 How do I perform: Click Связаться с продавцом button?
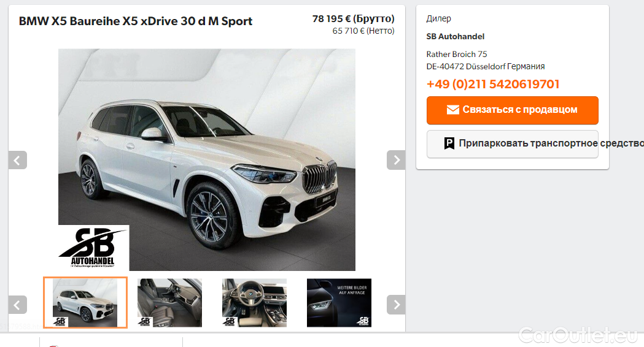(x=513, y=110)
